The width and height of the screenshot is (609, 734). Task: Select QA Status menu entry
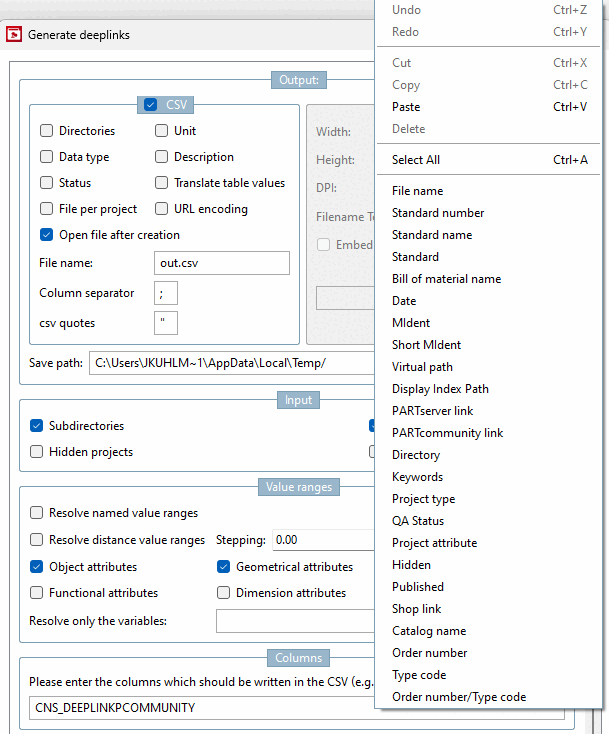(489, 521)
